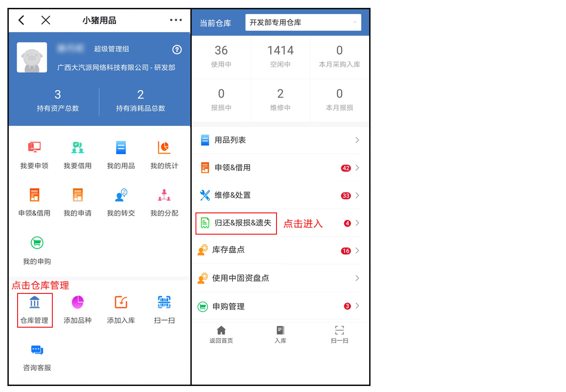566x392 pixels.
Task: Expand chevron on 库存盘点 row
Action: click(357, 250)
